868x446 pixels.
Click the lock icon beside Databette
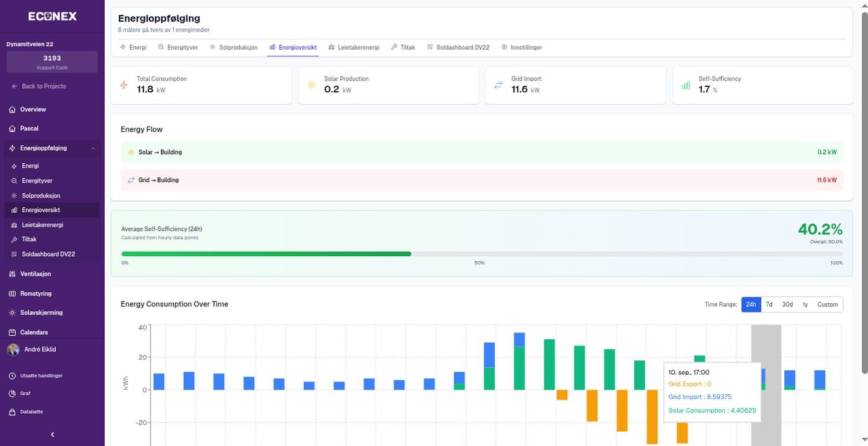[x=12, y=412]
